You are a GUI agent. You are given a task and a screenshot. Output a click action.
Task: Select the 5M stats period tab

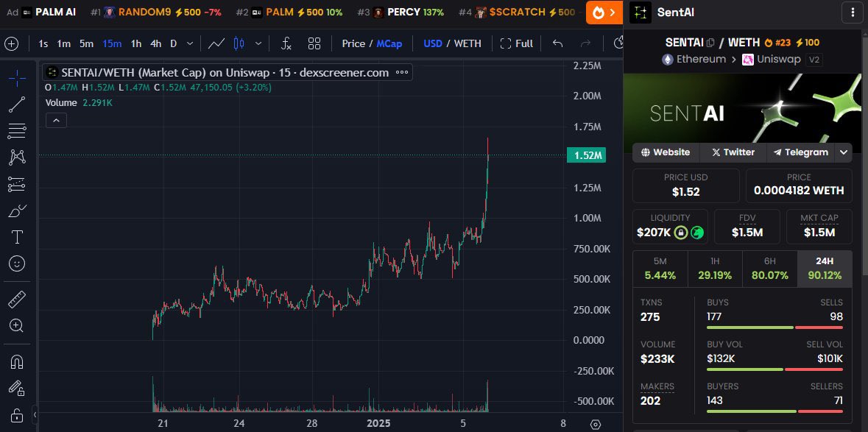point(660,269)
